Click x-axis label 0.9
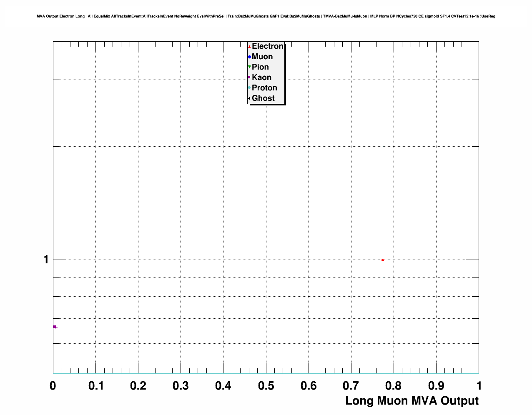 point(436,386)
